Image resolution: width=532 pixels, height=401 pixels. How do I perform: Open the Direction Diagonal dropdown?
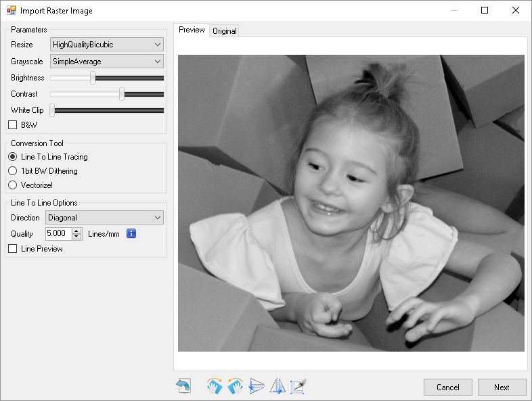click(x=104, y=218)
